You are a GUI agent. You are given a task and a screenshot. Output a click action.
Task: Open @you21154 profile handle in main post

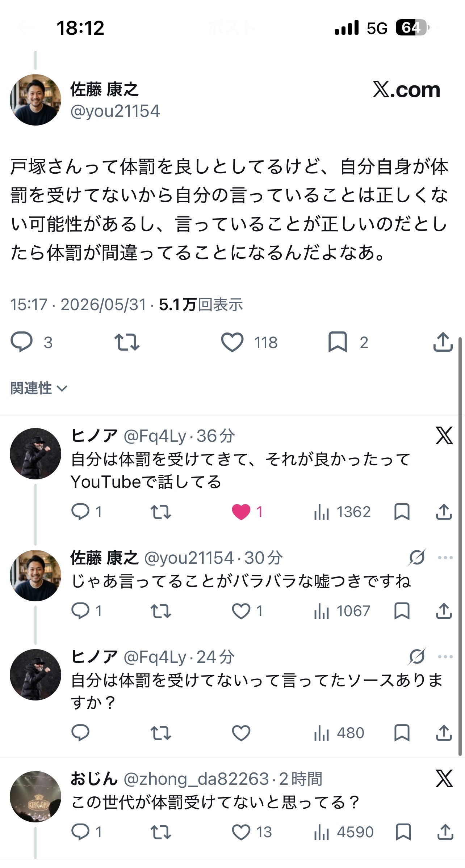click(x=115, y=111)
